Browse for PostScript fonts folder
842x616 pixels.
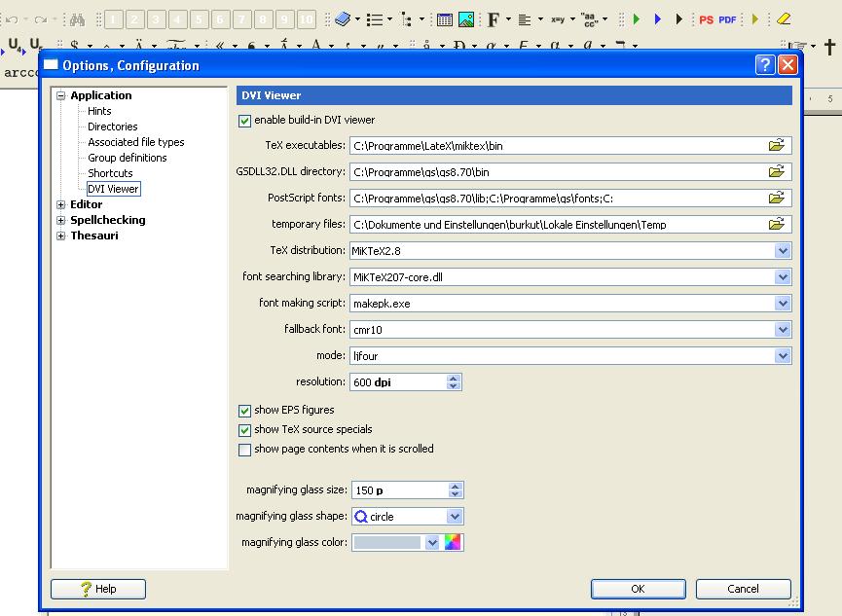[x=776, y=198]
